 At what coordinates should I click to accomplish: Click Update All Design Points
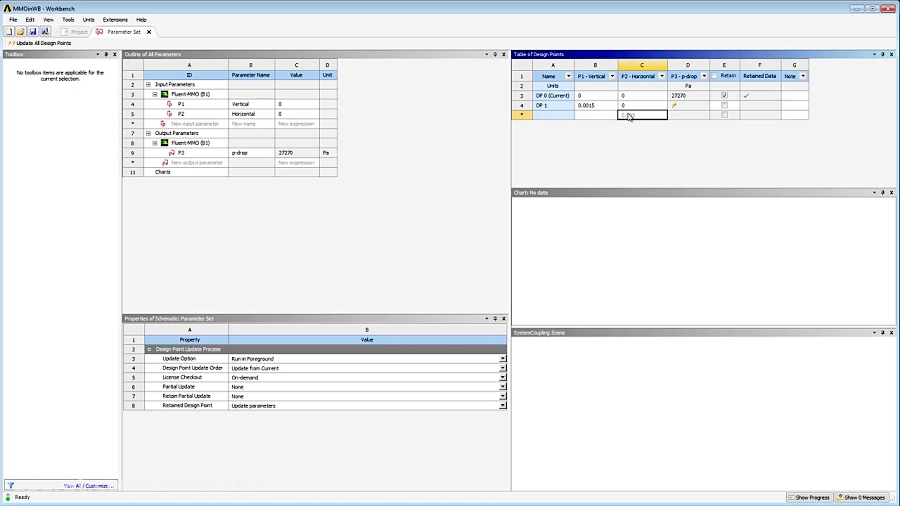point(42,43)
